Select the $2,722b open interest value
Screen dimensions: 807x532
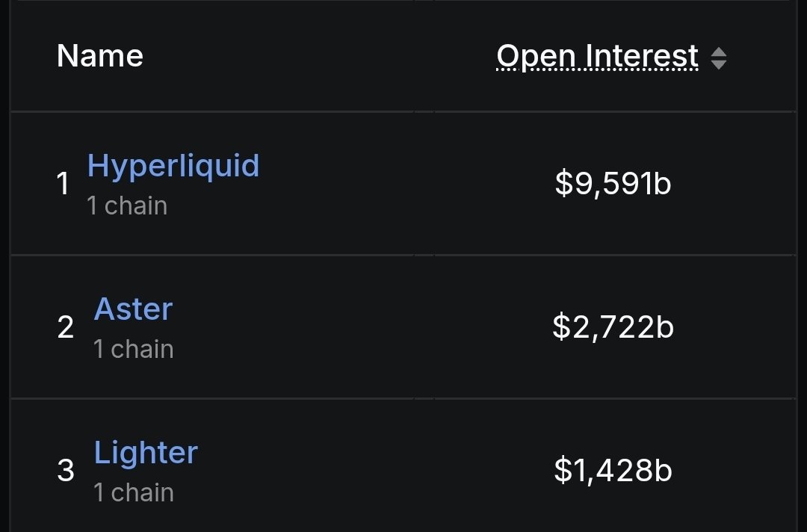tap(613, 327)
